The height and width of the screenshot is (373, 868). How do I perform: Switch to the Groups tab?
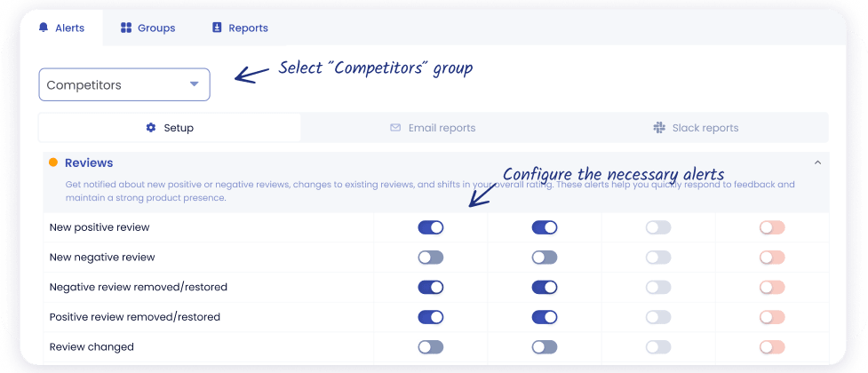click(x=148, y=28)
